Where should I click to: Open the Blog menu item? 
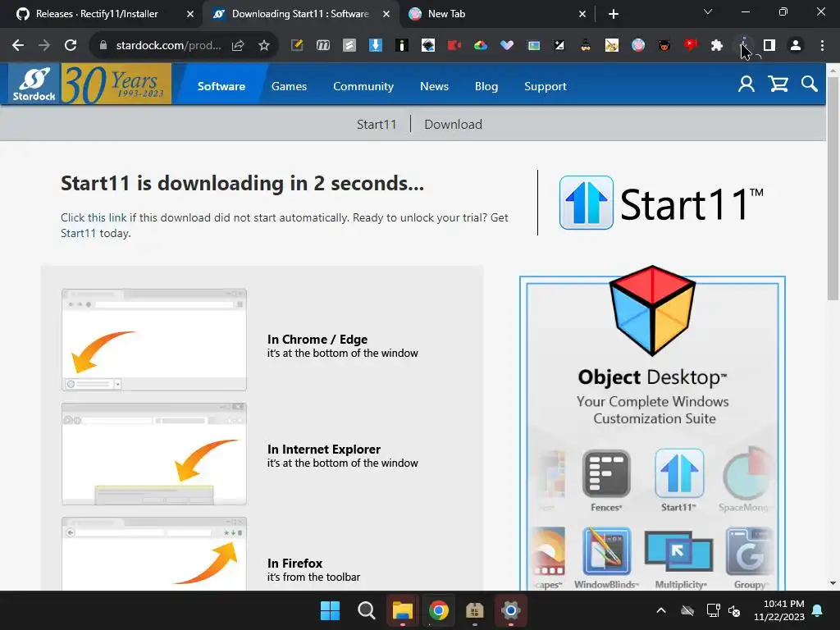(x=486, y=86)
